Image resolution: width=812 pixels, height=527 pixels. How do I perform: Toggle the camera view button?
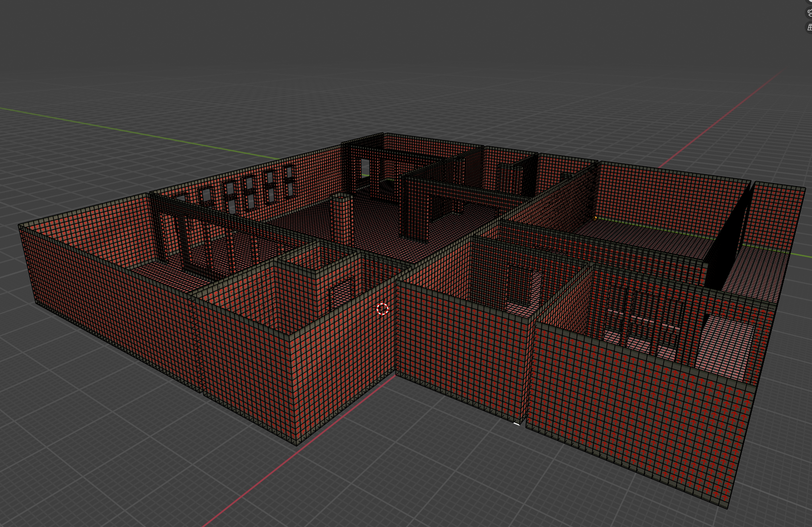click(809, 13)
